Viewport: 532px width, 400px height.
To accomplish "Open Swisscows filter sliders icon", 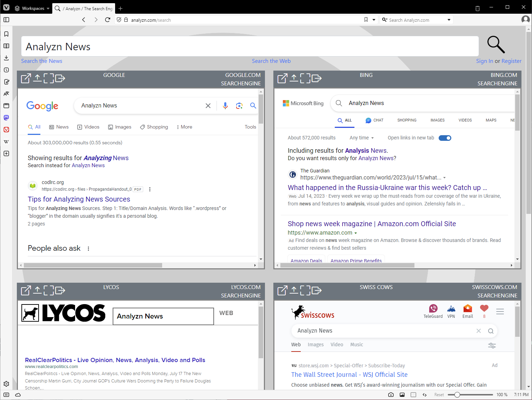I will point(492,346).
